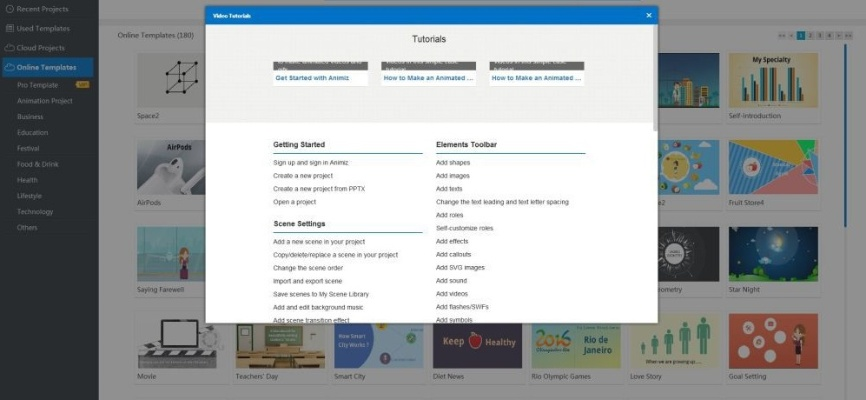Open Animation Project category
The height and width of the screenshot is (400, 866).
45,101
